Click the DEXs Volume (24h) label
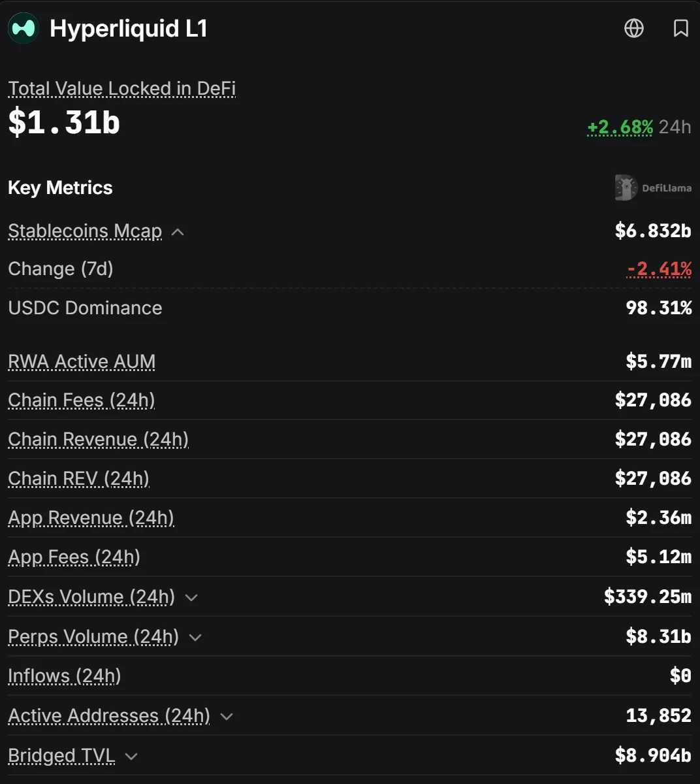This screenshot has height=784, width=700. (x=91, y=596)
